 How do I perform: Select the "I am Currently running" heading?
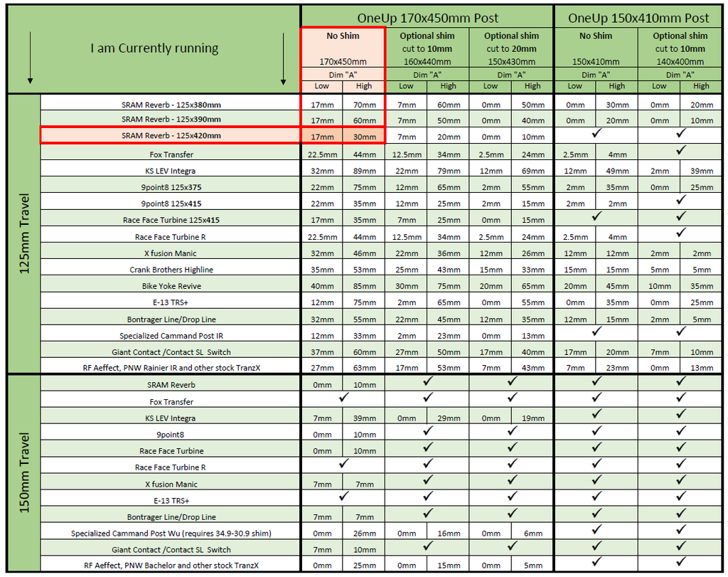pyautogui.click(x=154, y=48)
